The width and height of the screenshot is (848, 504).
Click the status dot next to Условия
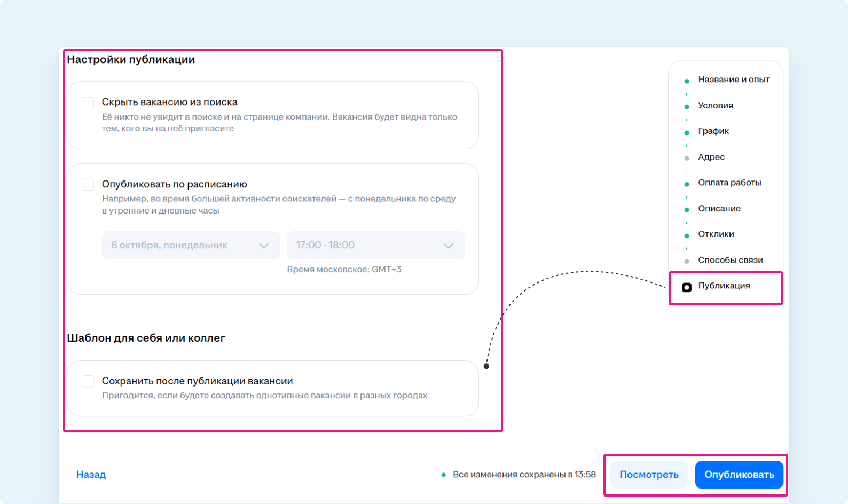[x=687, y=107]
